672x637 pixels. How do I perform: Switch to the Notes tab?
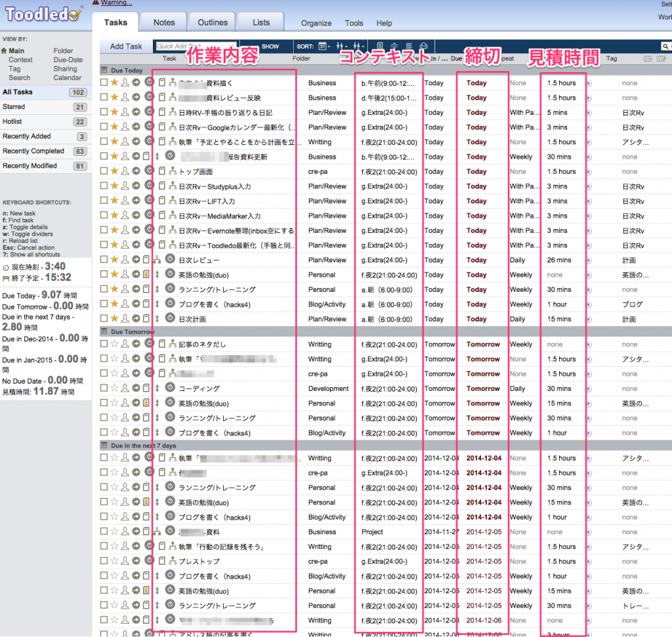(x=164, y=22)
